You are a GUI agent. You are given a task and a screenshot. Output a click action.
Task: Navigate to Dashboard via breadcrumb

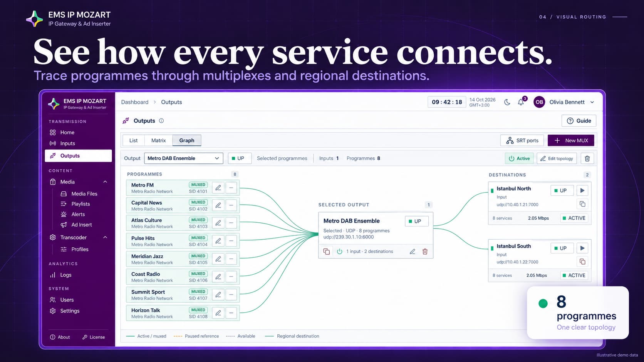click(x=135, y=102)
